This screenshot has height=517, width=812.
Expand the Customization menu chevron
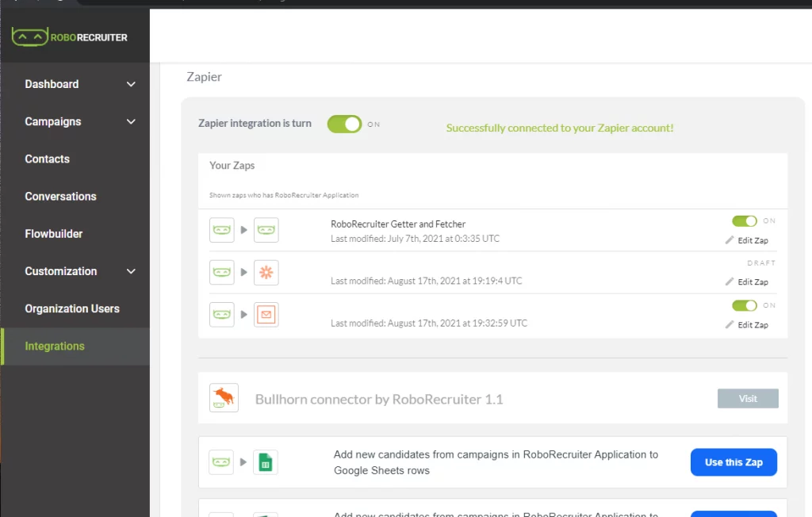(x=131, y=271)
